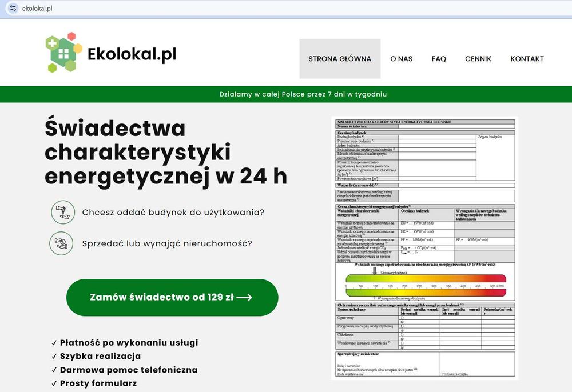This screenshot has height=392, width=572.
Task: Click the EP energy color scale in certificate
Action: [426, 286]
